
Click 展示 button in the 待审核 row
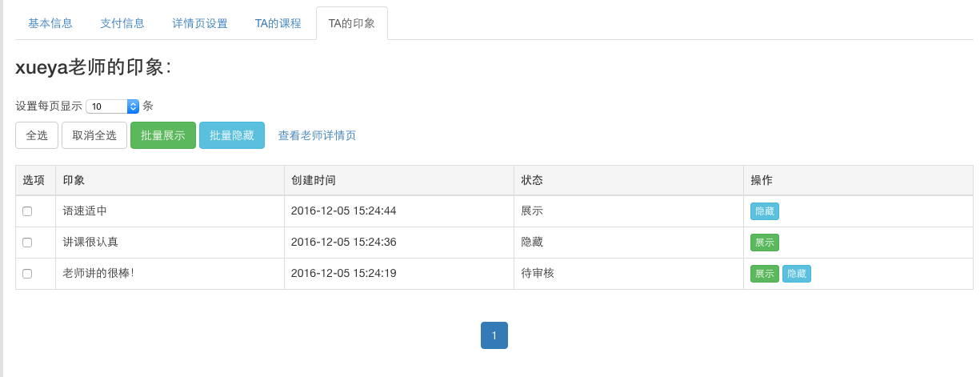[x=765, y=274]
